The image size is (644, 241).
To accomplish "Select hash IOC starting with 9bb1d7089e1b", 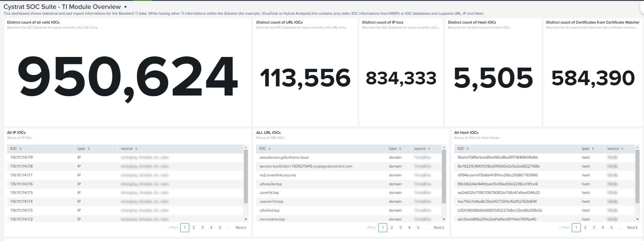I will coord(498,157).
